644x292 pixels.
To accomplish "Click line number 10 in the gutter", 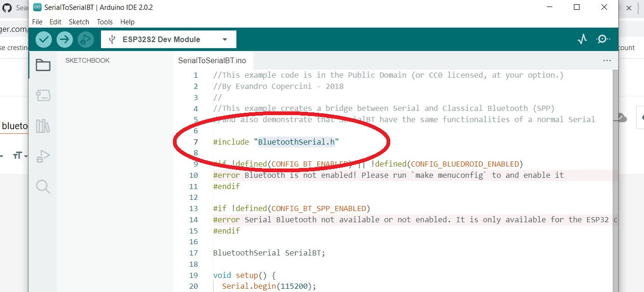I will click(193, 175).
